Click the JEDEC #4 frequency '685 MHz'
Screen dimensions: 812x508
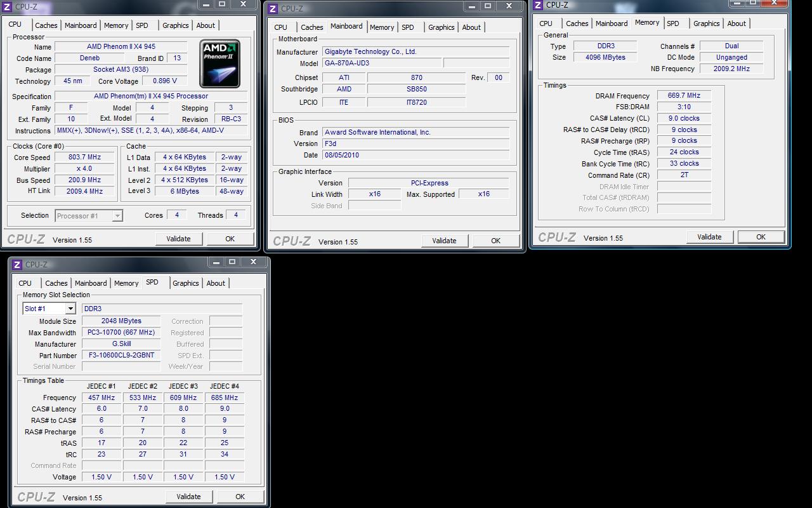(225, 398)
